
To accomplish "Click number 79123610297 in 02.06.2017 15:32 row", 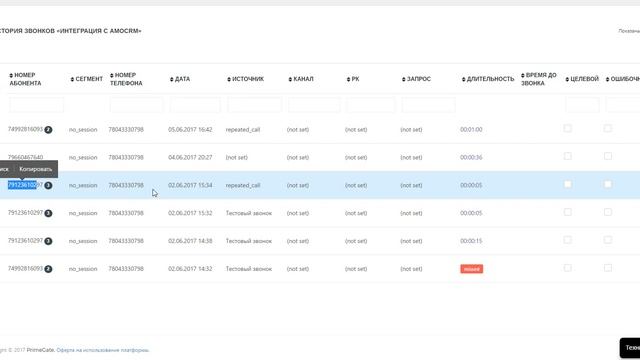I will click(25, 213).
